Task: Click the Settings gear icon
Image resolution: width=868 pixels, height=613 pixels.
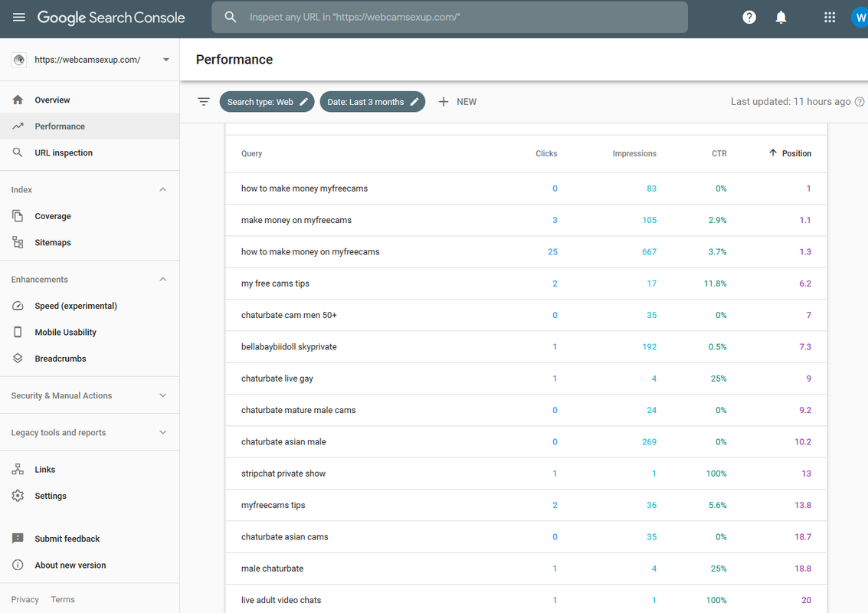Action: pyautogui.click(x=18, y=496)
